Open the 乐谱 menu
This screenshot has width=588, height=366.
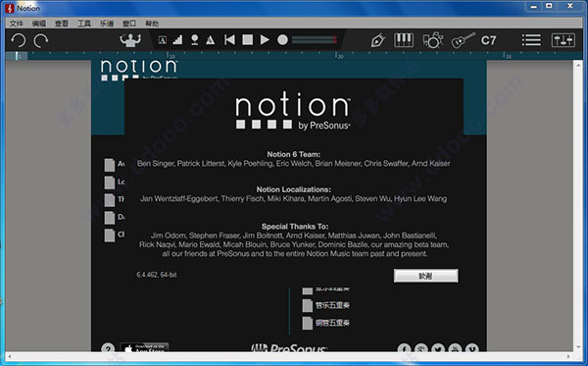point(107,24)
